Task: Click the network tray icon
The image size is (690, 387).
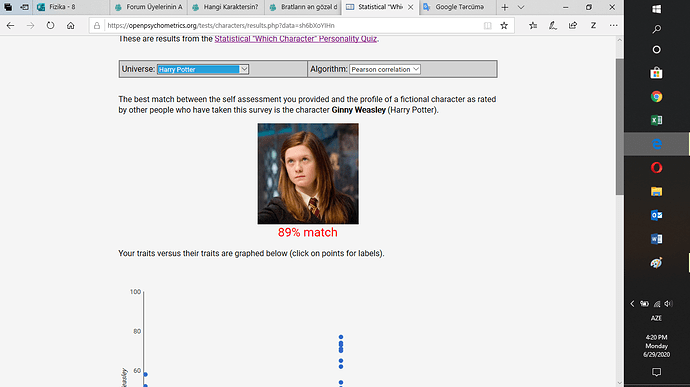Action: (657, 304)
